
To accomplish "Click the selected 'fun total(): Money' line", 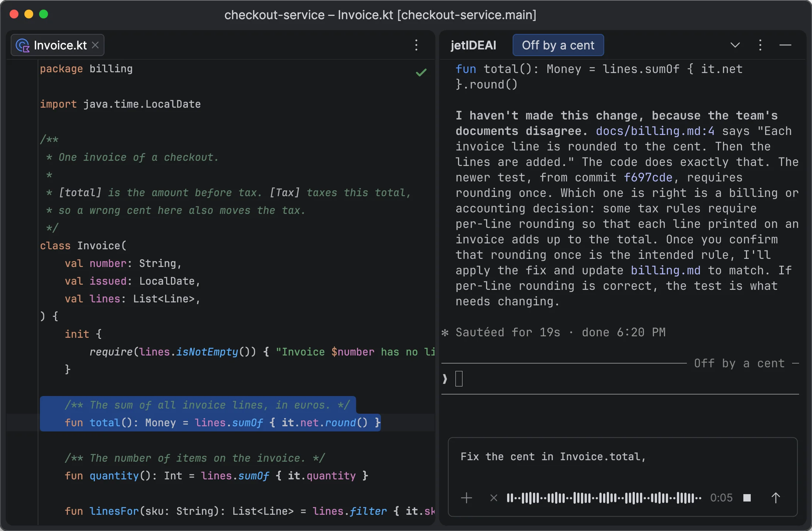I will 223,423.
